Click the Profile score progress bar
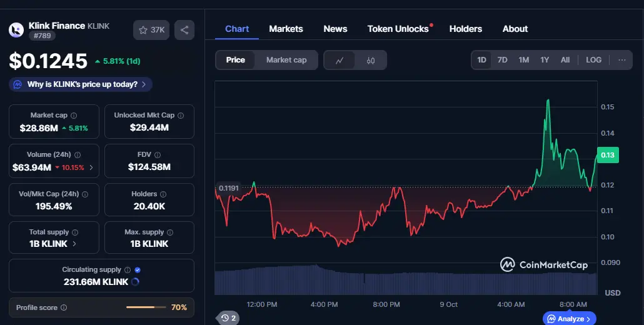Screen dimensions: 644x325 [147, 307]
